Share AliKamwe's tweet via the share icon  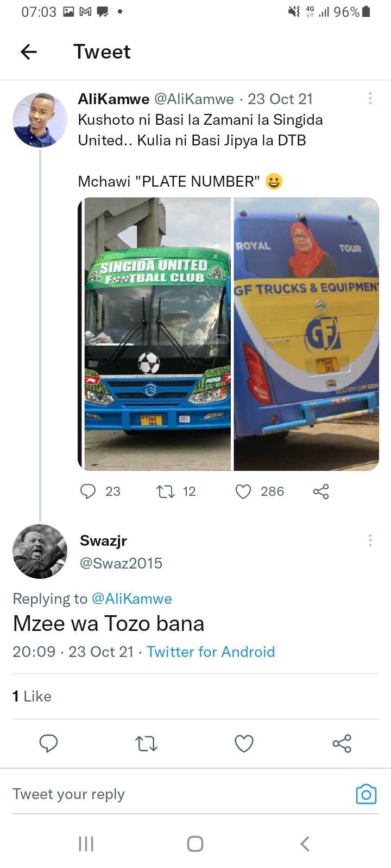321,492
